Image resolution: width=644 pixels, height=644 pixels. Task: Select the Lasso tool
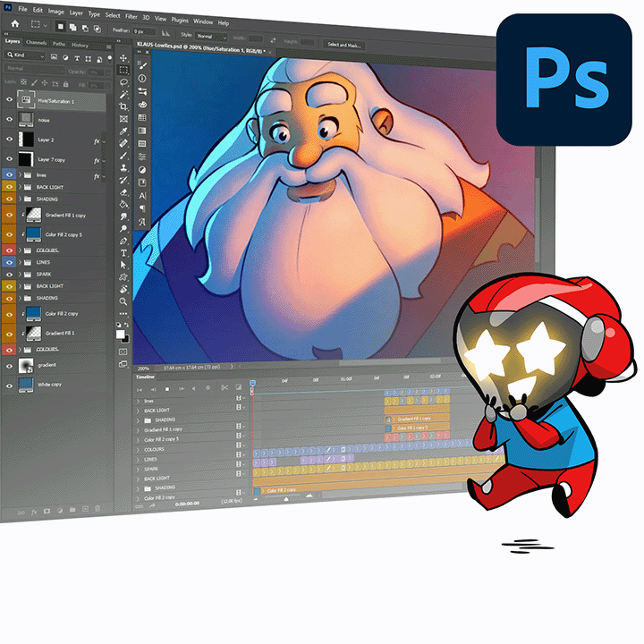click(x=123, y=82)
